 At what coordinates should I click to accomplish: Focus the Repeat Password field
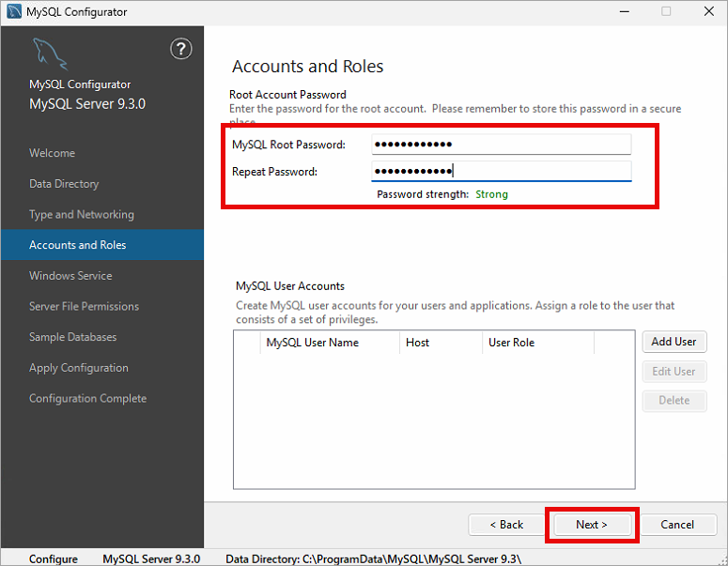pos(502,171)
